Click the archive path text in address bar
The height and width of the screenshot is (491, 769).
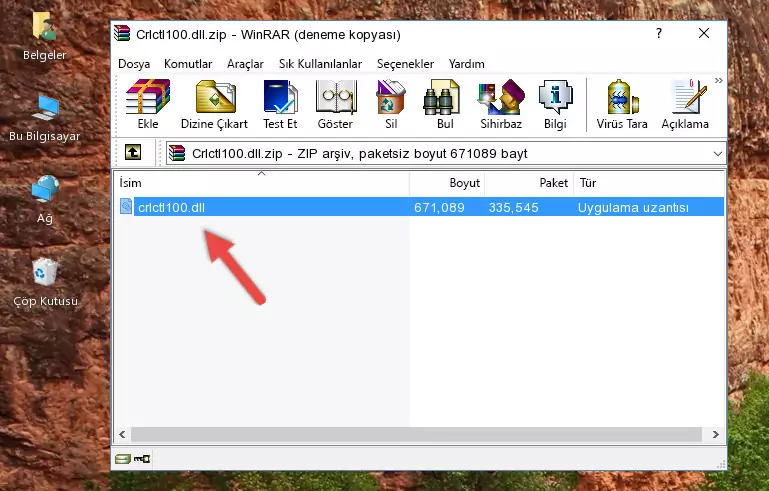359,154
